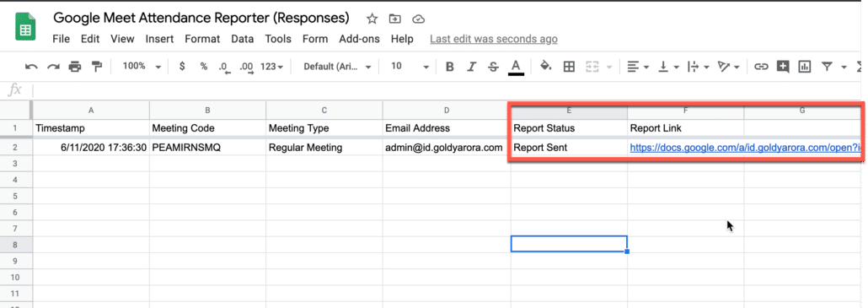Decrease decimal places

coord(224,67)
